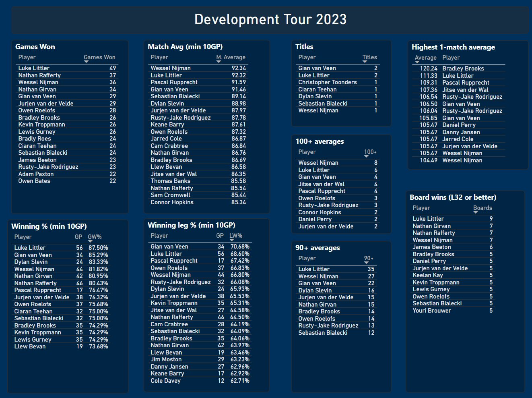
Task: Select Sam Cromwell in Match Avg table
Action: point(171,195)
